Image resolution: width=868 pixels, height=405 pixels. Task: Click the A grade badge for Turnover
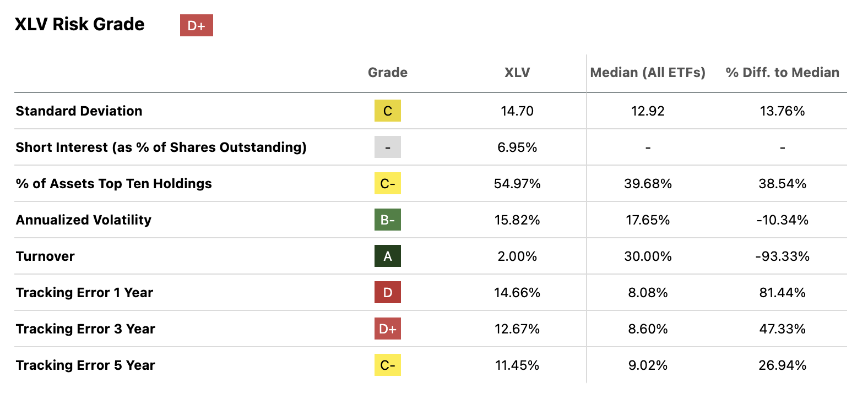pos(388,256)
